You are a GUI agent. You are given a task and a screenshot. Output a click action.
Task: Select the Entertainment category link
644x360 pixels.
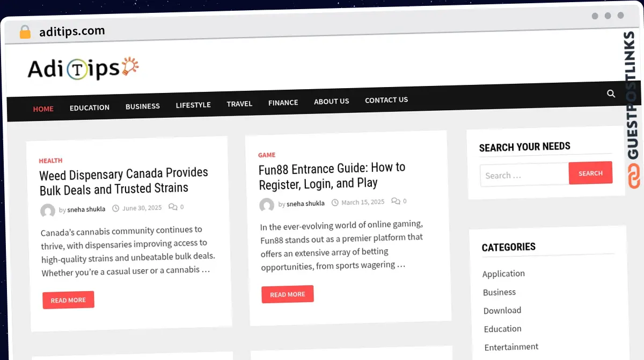[x=511, y=347]
